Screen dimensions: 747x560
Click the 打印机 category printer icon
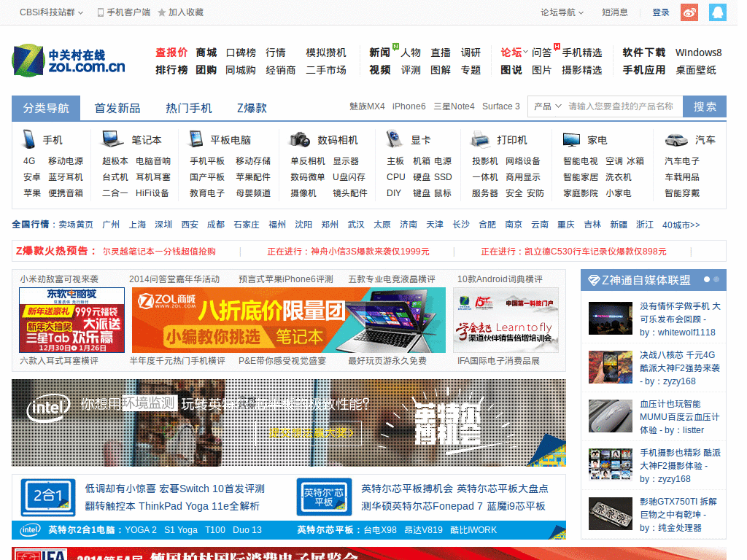click(x=480, y=139)
